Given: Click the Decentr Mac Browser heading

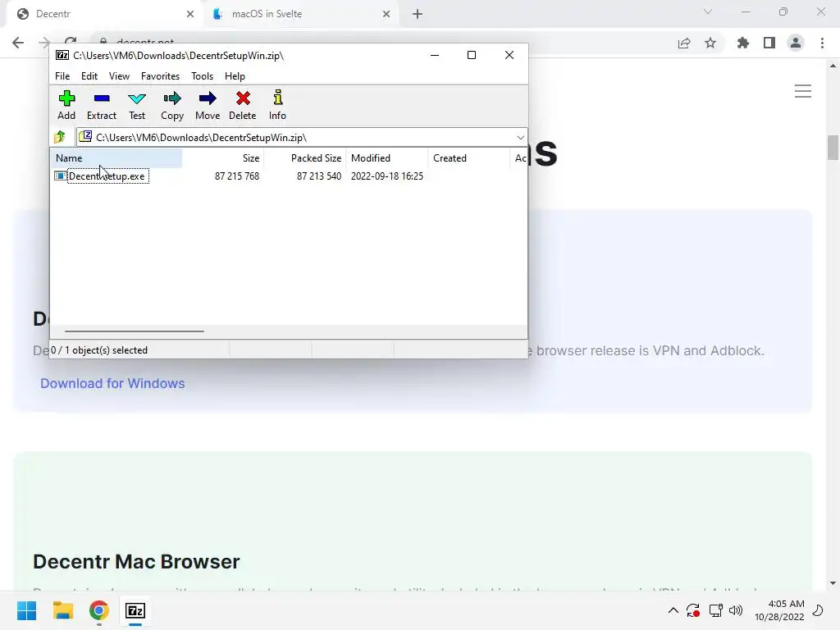Looking at the screenshot, I should [x=136, y=561].
